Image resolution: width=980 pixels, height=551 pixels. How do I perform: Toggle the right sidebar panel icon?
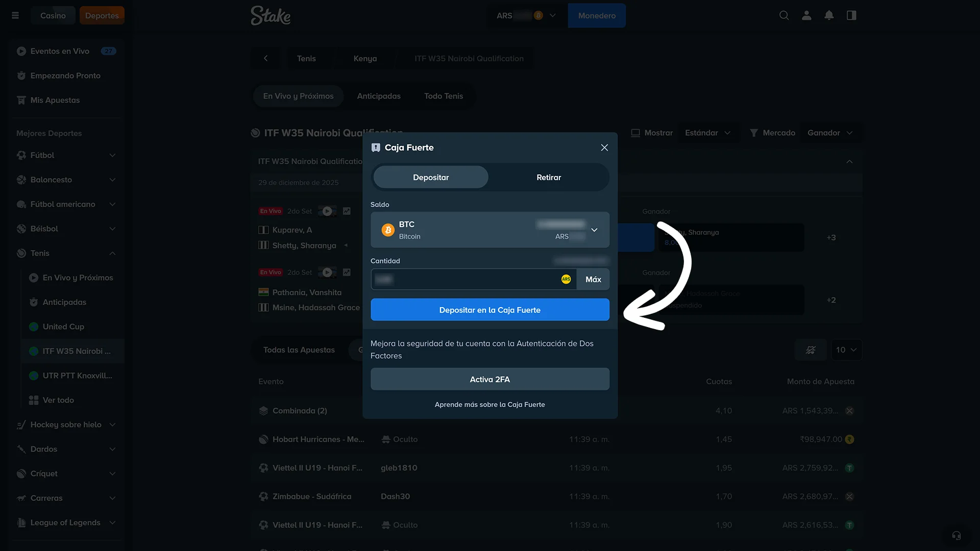(851, 15)
